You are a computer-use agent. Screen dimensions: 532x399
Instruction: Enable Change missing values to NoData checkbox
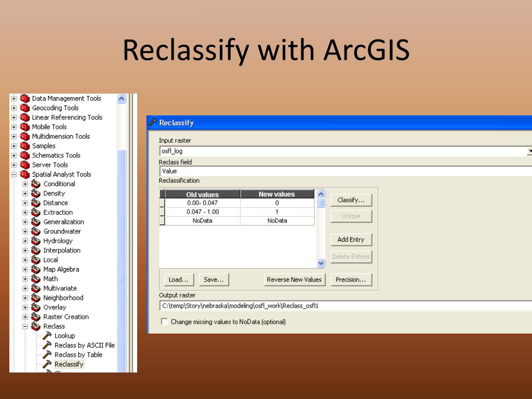165,321
